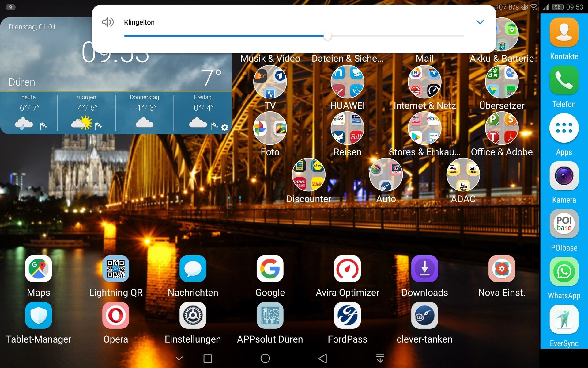Hide navigation bar with chevron

[179, 358]
